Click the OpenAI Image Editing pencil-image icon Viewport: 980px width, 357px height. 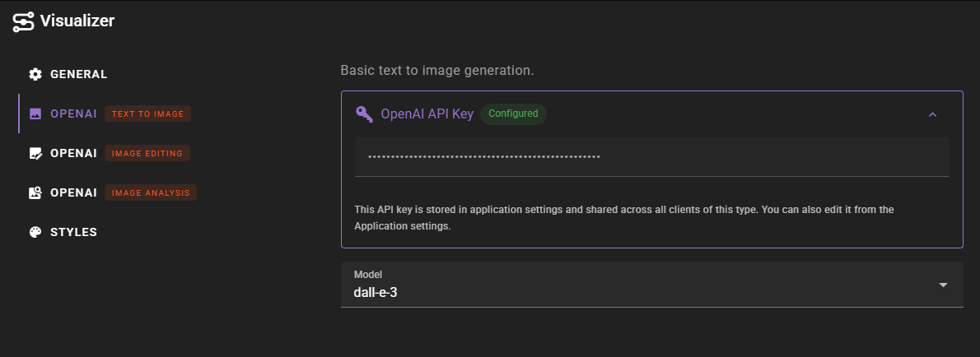click(x=35, y=153)
